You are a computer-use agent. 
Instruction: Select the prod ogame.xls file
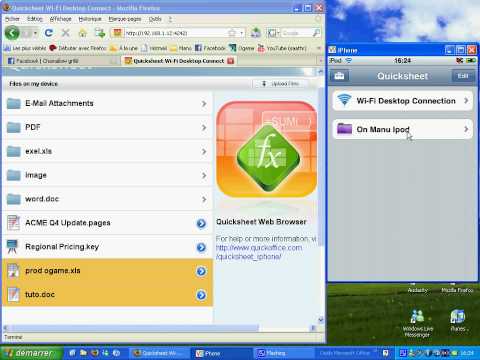point(107,271)
